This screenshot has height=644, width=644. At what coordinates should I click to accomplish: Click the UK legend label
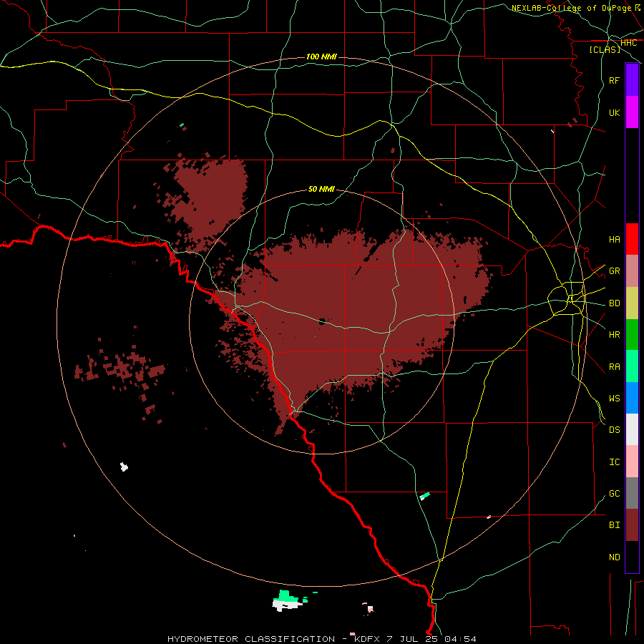tap(614, 112)
